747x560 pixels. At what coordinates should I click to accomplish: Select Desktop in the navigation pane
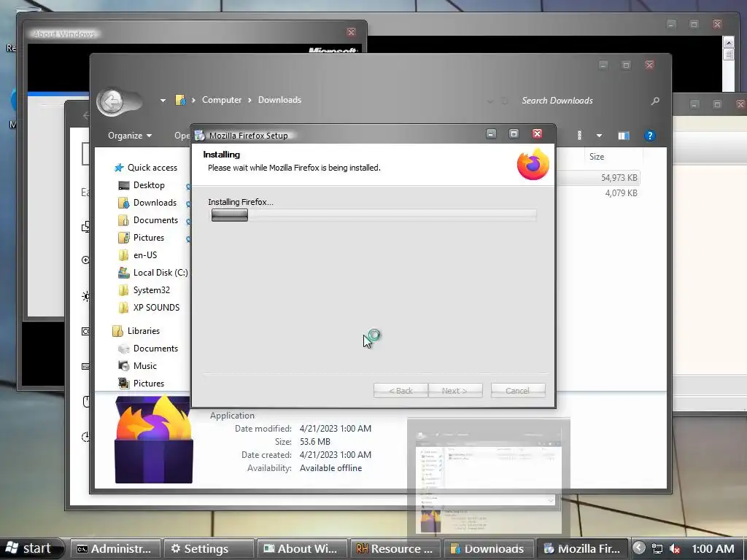[x=149, y=185]
